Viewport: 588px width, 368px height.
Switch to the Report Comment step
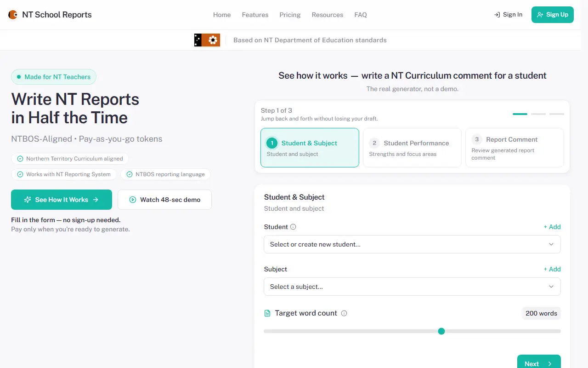coord(514,148)
